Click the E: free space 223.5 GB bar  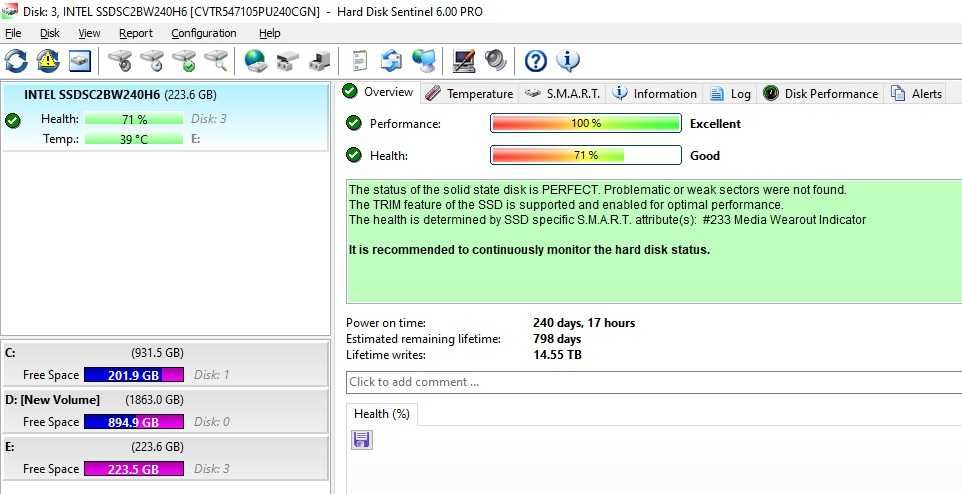134,469
